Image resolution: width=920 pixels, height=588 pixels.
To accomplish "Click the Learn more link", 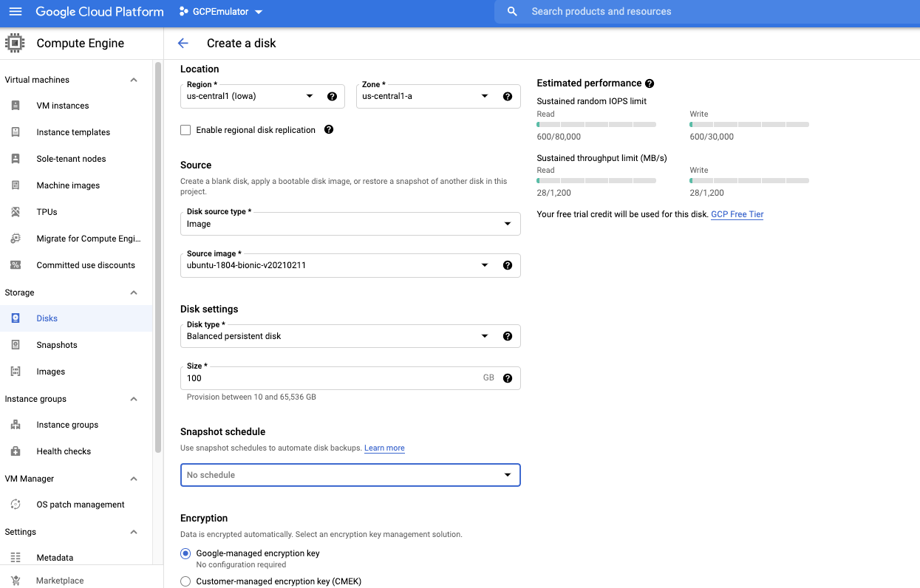I will pyautogui.click(x=384, y=448).
